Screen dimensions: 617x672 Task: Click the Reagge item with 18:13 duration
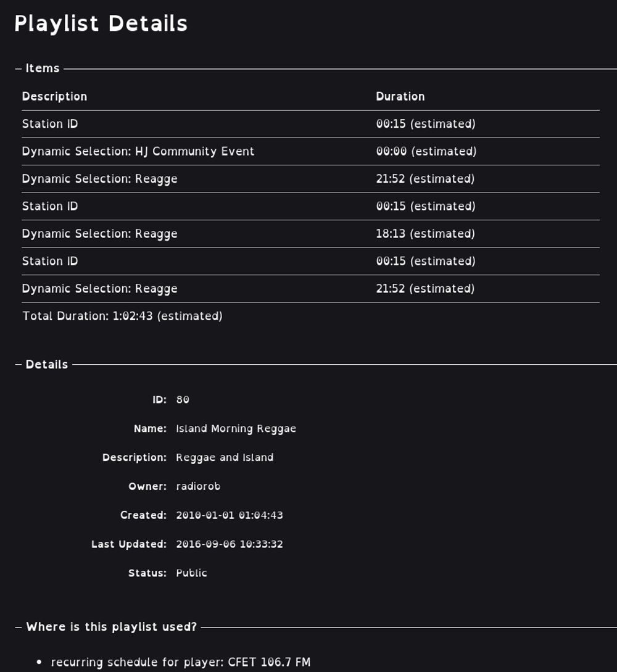click(310, 234)
